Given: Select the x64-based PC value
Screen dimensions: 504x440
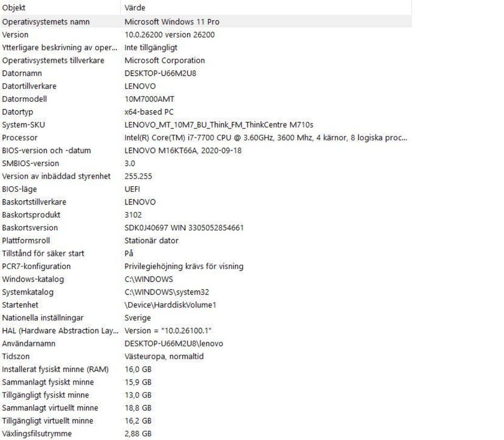Looking at the screenshot, I should coord(149,112).
